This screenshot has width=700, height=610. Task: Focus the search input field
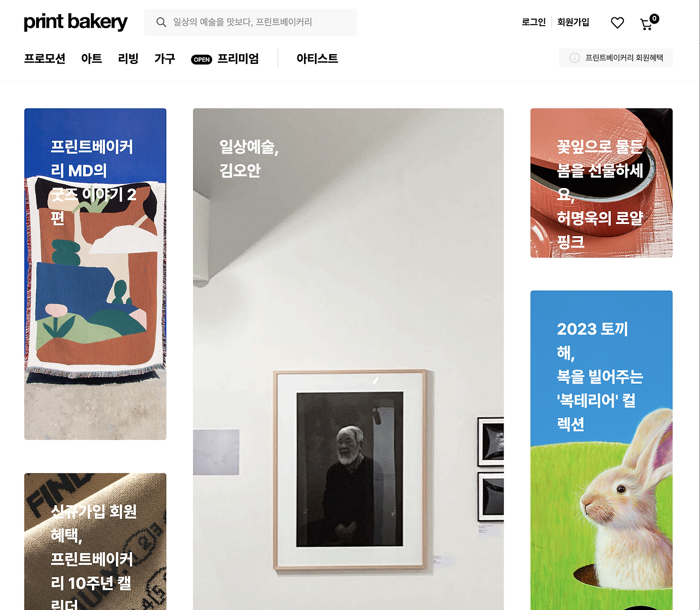pyautogui.click(x=250, y=22)
